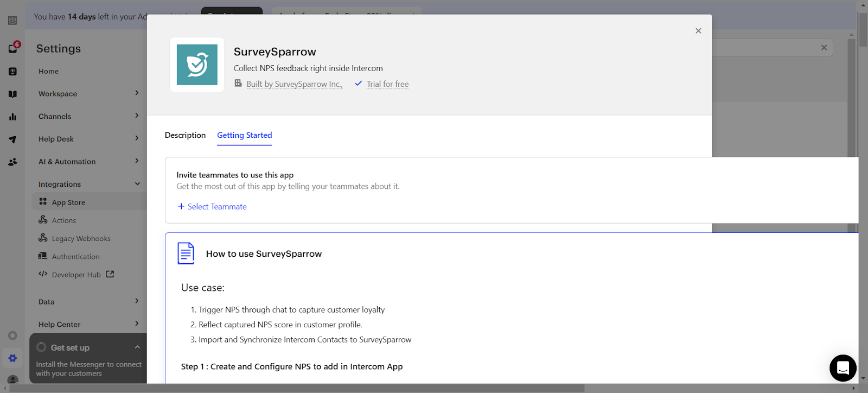The width and height of the screenshot is (868, 393).
Task: Click the Settings gear icon in sidebar
Action: [x=13, y=358]
